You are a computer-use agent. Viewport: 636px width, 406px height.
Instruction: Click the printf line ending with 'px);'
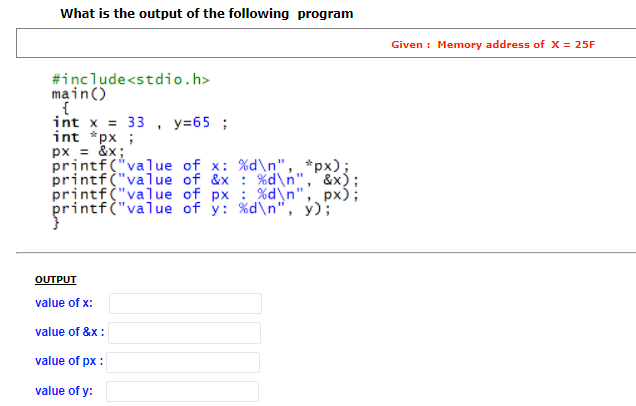pos(205,194)
